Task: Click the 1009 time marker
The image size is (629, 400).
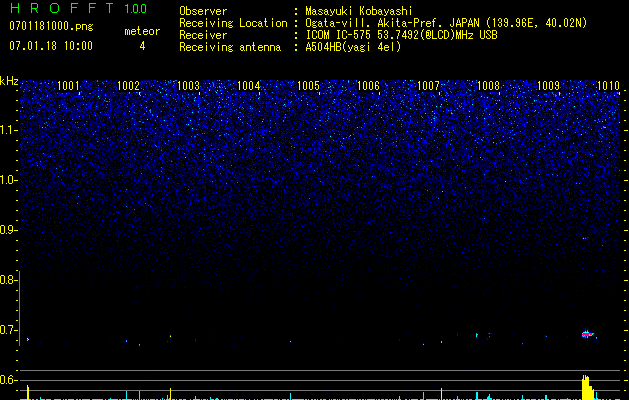Action: [548, 86]
